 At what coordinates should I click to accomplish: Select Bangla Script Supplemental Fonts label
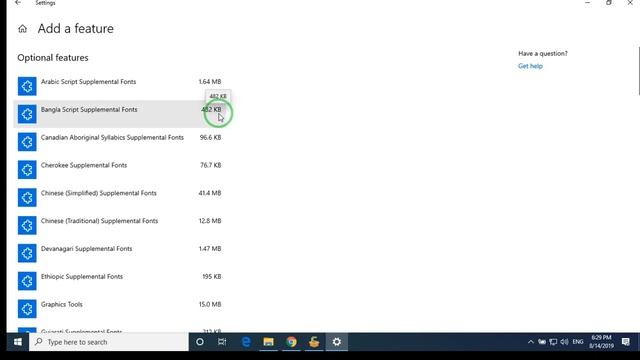click(89, 109)
